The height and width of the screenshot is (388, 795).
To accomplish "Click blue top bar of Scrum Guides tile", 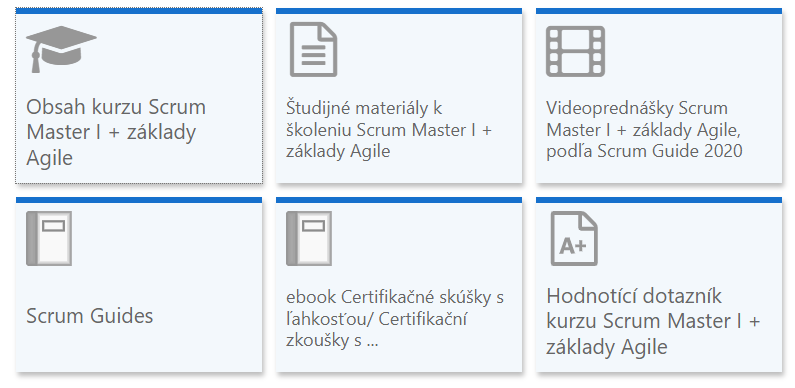I will tap(139, 200).
